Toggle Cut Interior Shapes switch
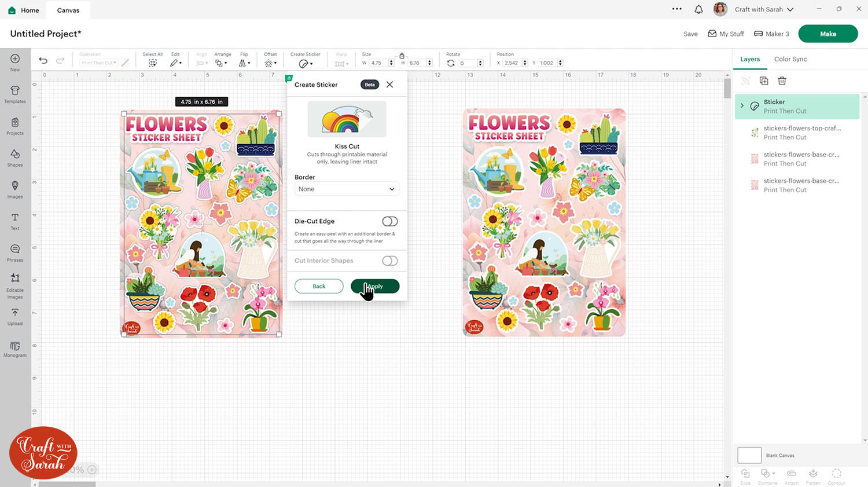 (389, 261)
